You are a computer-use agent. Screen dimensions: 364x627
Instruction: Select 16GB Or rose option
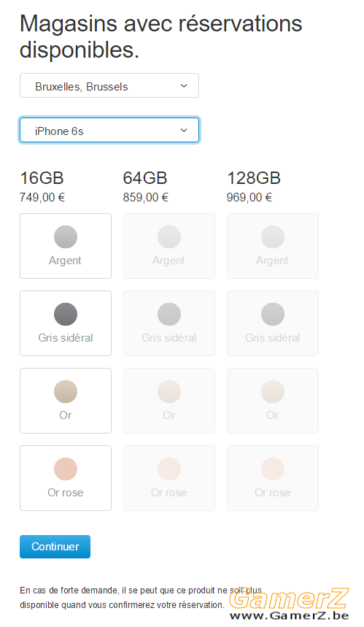point(66,478)
